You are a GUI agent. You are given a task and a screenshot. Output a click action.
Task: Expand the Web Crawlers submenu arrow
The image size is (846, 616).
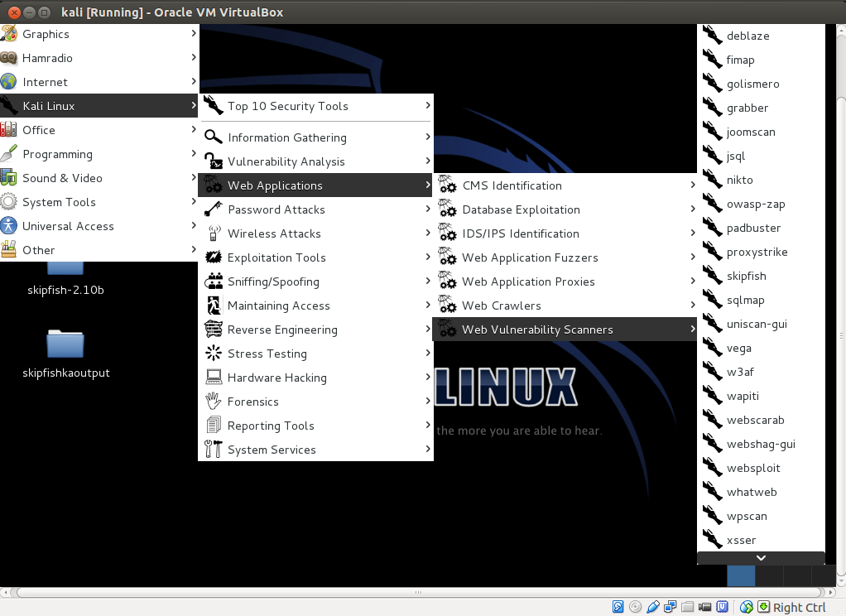693,305
